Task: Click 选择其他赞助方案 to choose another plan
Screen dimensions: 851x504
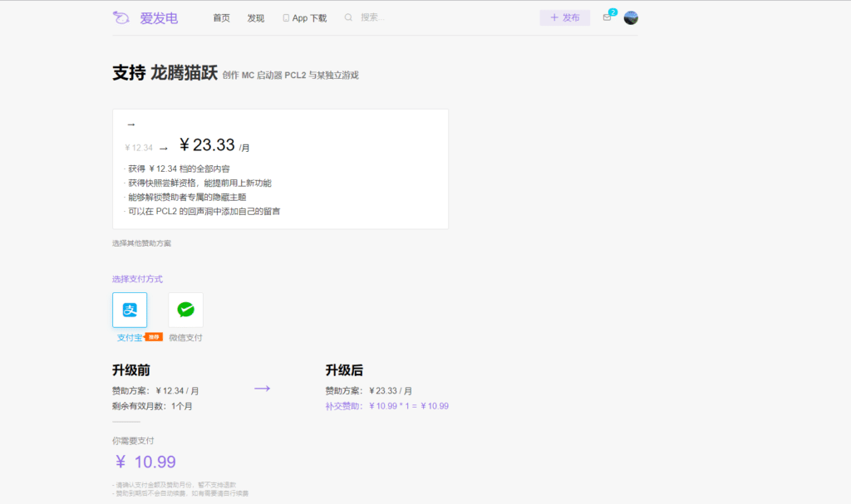Action: pyautogui.click(x=141, y=243)
